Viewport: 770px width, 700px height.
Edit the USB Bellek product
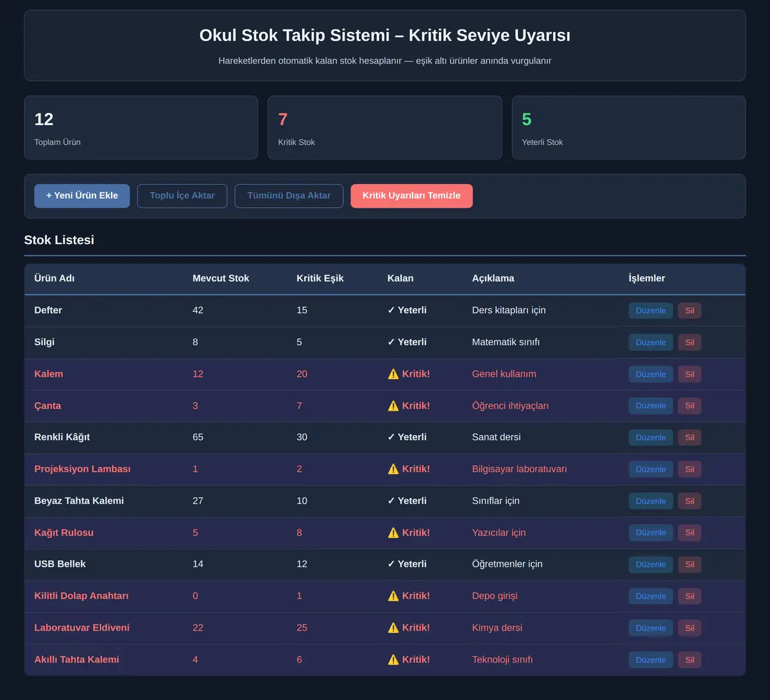pyautogui.click(x=651, y=565)
